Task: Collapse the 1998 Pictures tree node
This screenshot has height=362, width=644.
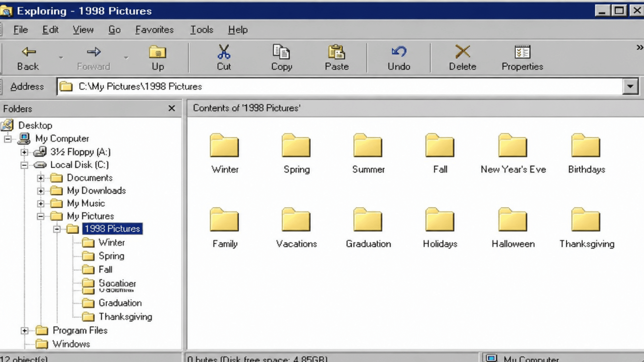Action: click(x=57, y=229)
